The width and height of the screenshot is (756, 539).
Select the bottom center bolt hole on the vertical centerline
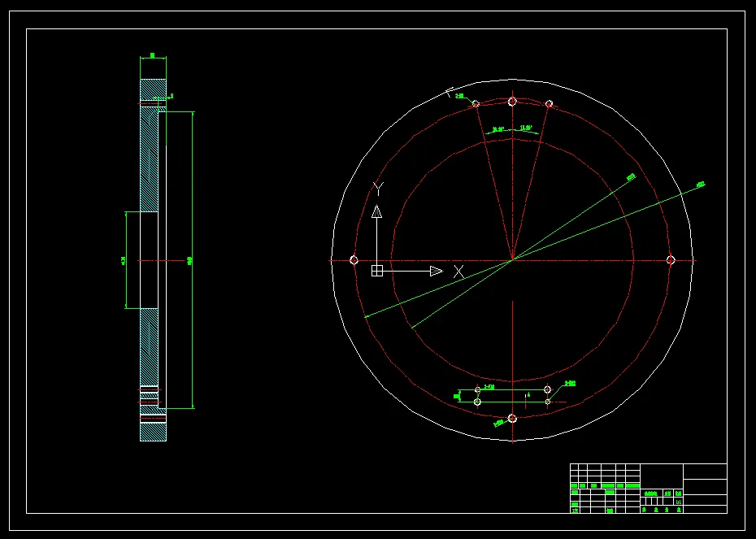point(512,419)
